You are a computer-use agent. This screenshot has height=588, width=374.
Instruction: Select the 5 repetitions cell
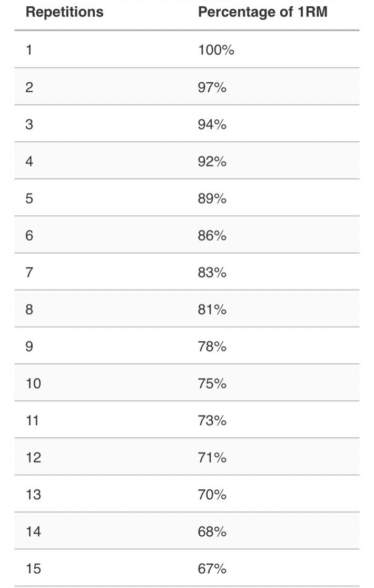click(x=29, y=198)
